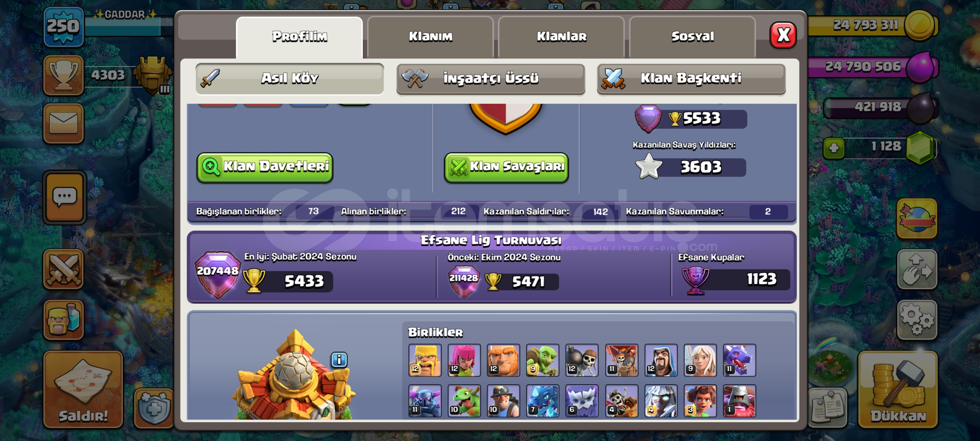Switch to the Klanım tab
Image resolution: width=980 pixels, height=441 pixels.
(431, 37)
